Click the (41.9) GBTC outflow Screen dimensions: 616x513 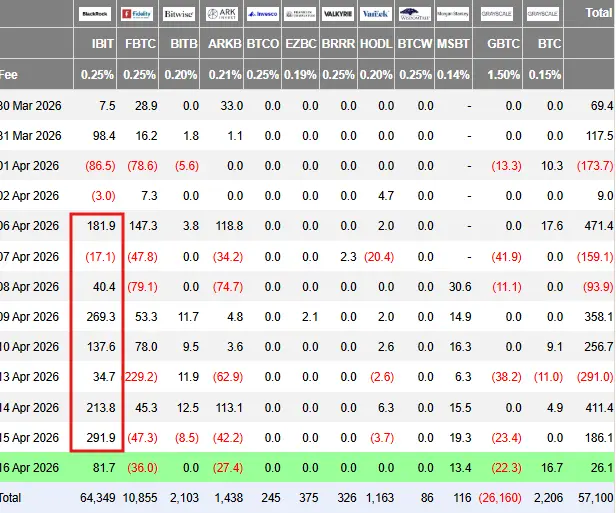click(506, 257)
